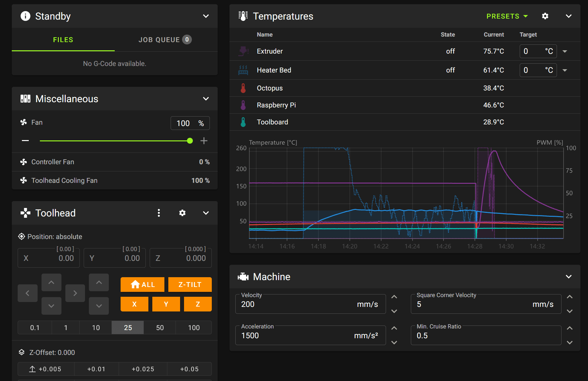
Task: Jog Y axis down arrow
Action: click(51, 306)
